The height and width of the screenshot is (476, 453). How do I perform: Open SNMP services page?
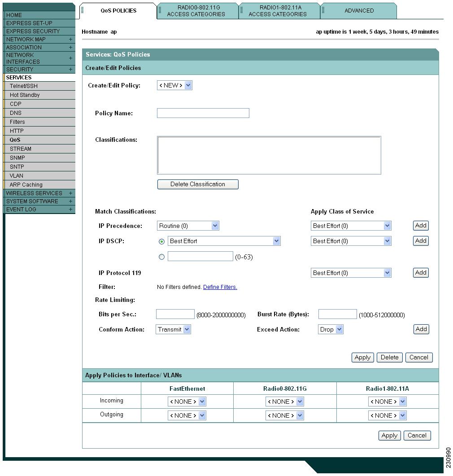coord(39,157)
